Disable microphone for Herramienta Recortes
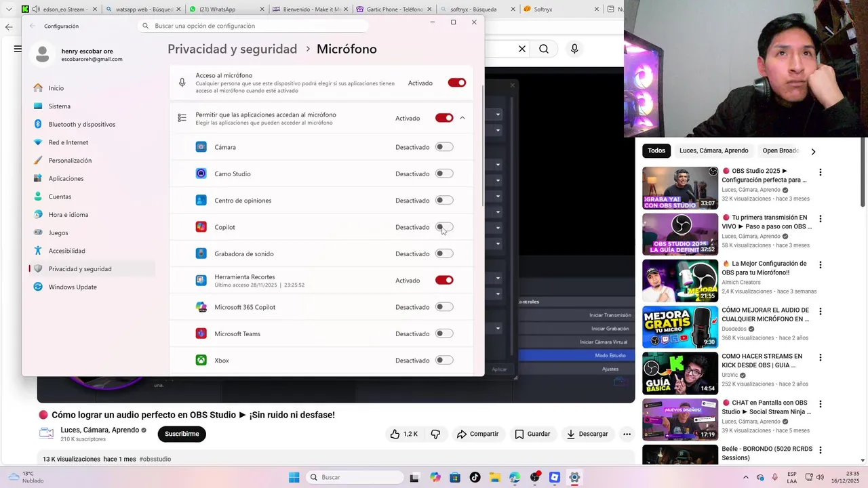The width and height of the screenshot is (868, 488). click(444, 280)
